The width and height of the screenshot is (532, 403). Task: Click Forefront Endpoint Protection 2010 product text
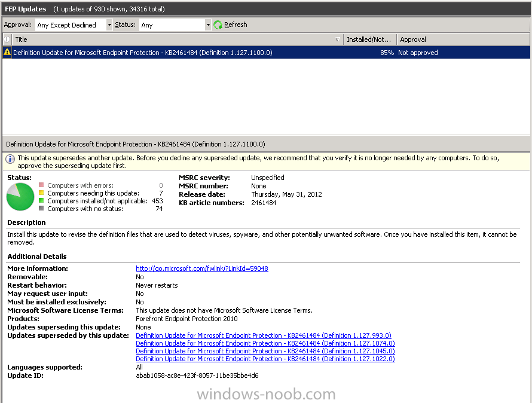point(186,319)
